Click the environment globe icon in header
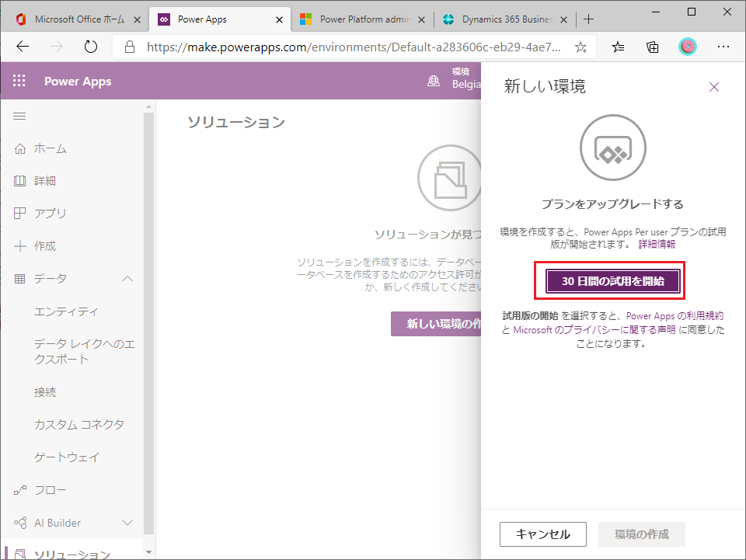 [x=434, y=81]
